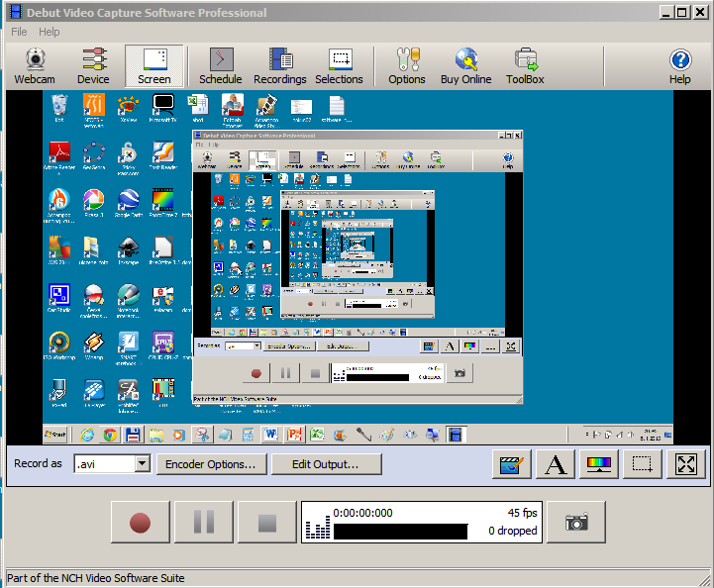Open the ToolBox
The image size is (714, 588).
tap(525, 66)
